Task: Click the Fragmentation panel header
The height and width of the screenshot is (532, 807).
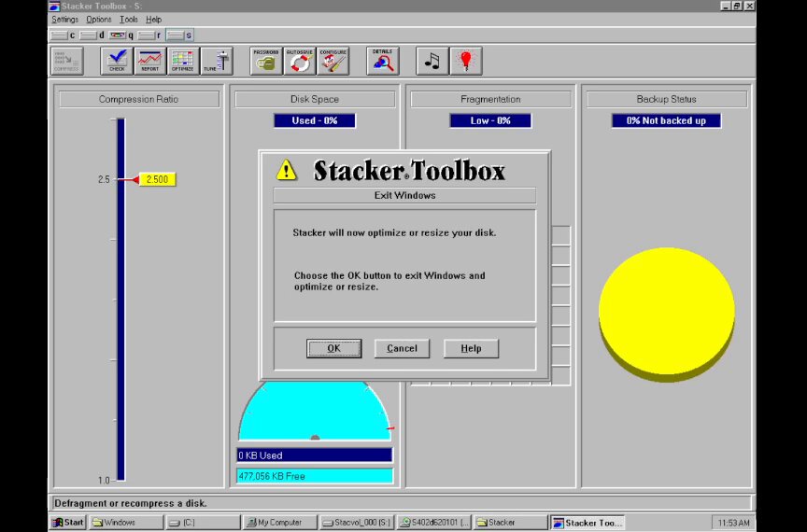Action: click(490, 99)
